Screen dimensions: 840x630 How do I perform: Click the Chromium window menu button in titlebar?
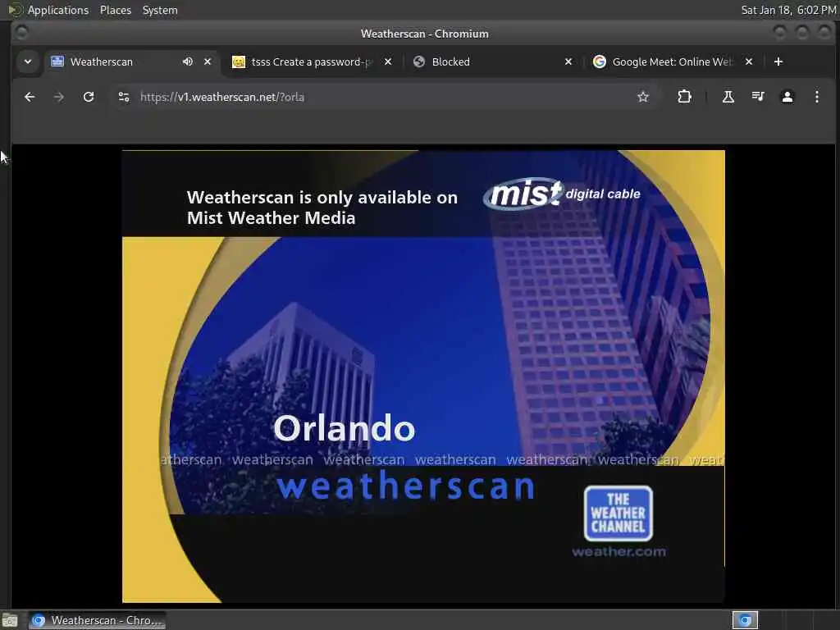point(21,33)
